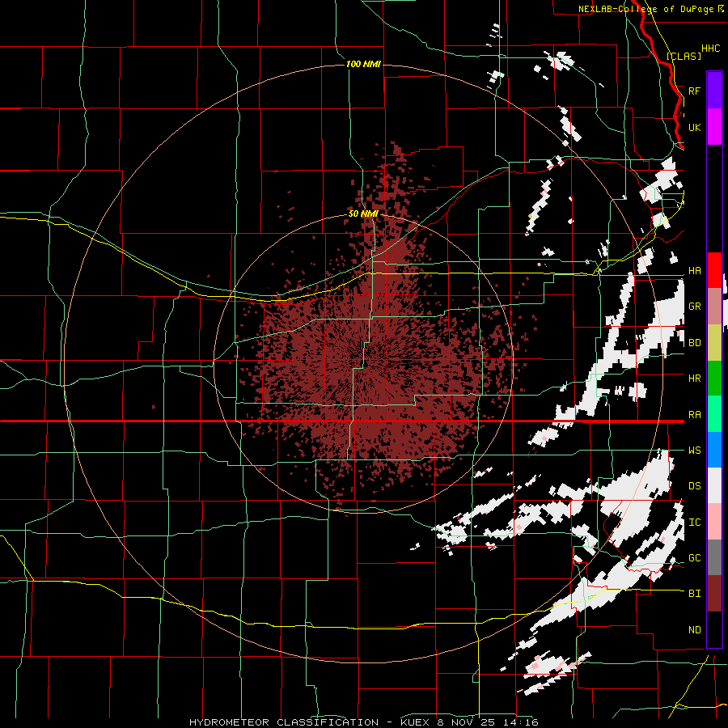Click the DS legend label
This screenshot has width=728, height=728.
694,486
